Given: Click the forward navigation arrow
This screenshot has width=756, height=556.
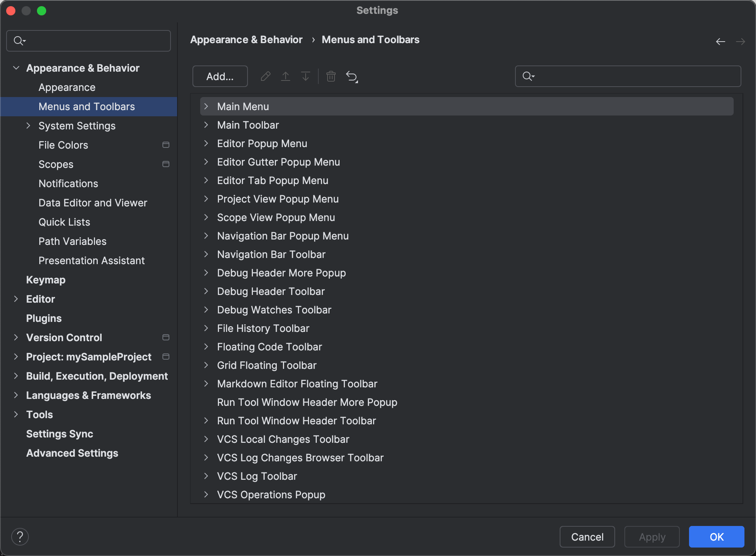Looking at the screenshot, I should pyautogui.click(x=741, y=41).
